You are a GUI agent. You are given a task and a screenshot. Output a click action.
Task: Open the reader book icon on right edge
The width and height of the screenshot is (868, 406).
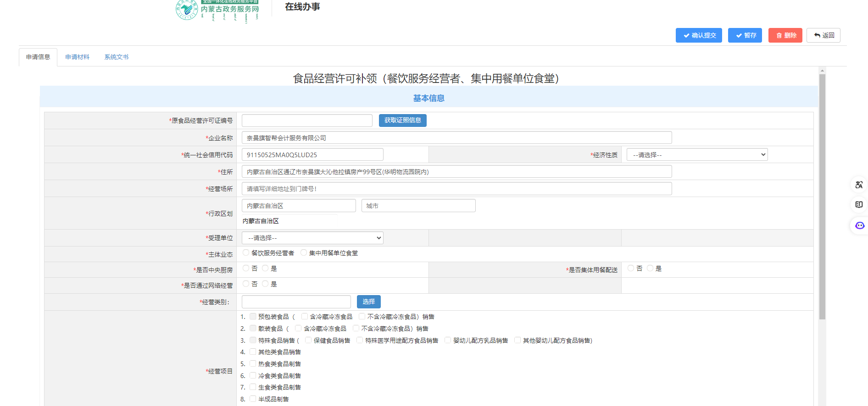click(859, 205)
